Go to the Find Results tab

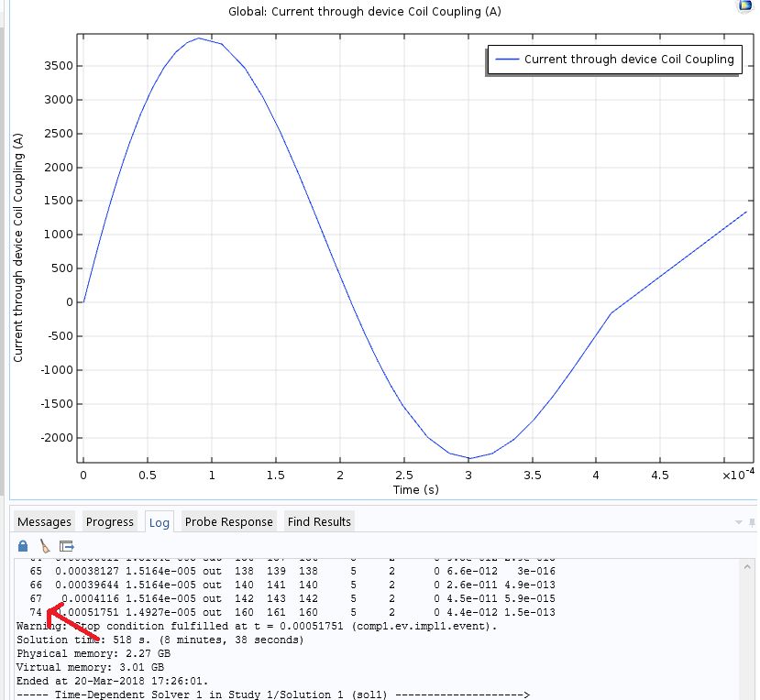click(319, 521)
